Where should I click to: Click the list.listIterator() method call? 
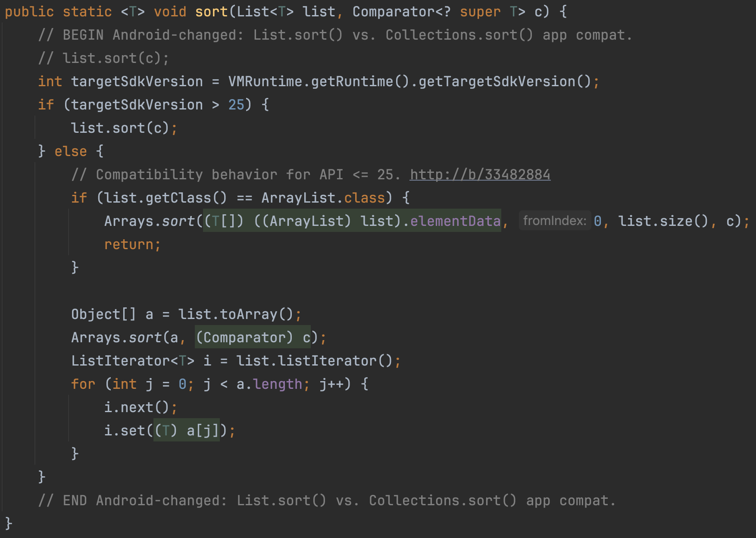click(314, 361)
